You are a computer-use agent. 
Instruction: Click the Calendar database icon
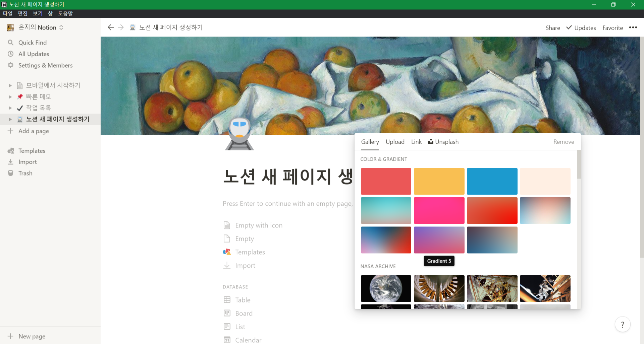(227, 340)
